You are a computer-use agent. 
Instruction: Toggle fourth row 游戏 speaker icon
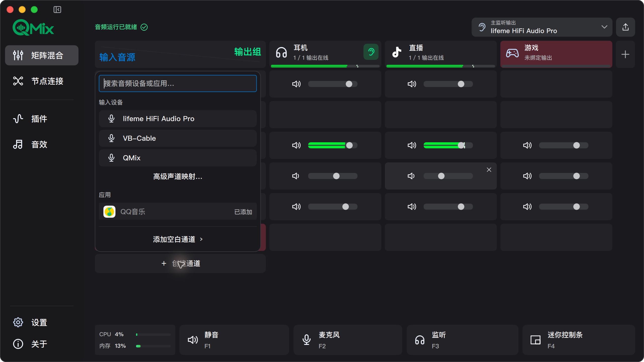[527, 176]
